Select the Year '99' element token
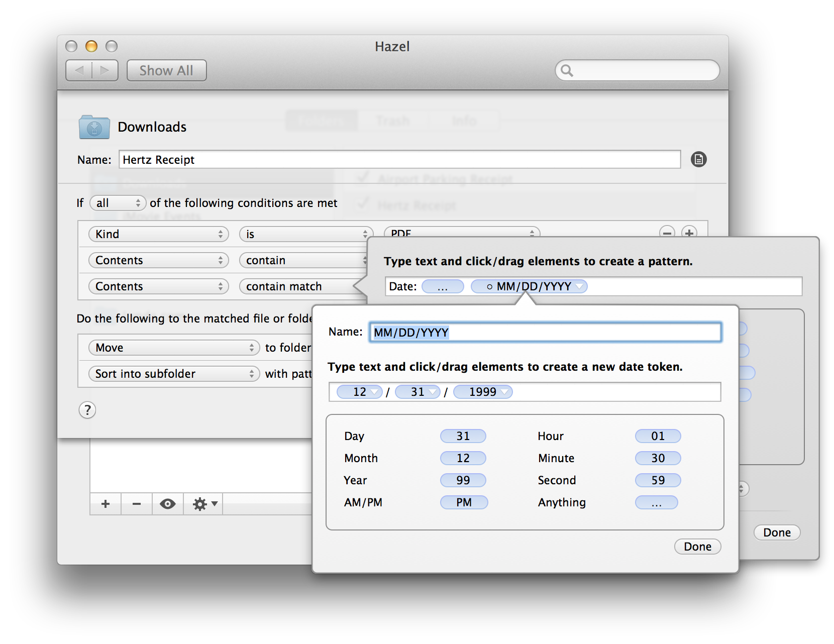This screenshot has width=834, height=644. coord(463,480)
